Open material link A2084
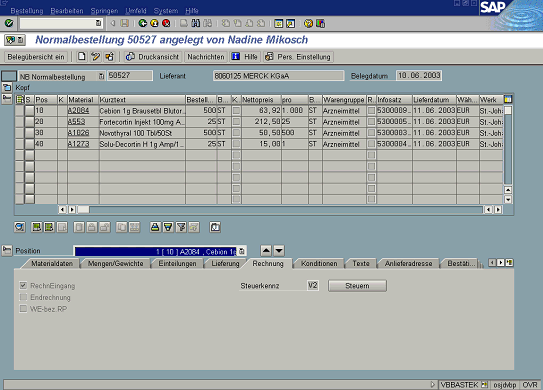Screen dimensions: 543x390 click(78, 110)
